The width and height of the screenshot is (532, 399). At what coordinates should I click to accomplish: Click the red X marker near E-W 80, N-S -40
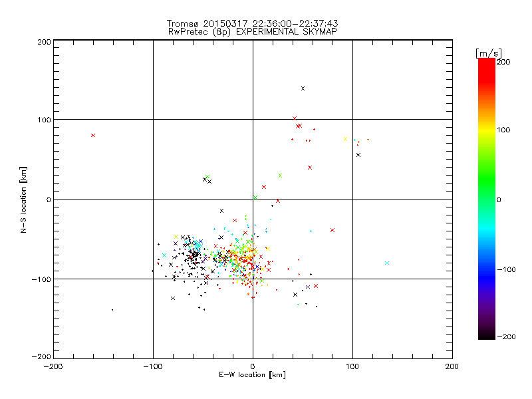coord(332,230)
